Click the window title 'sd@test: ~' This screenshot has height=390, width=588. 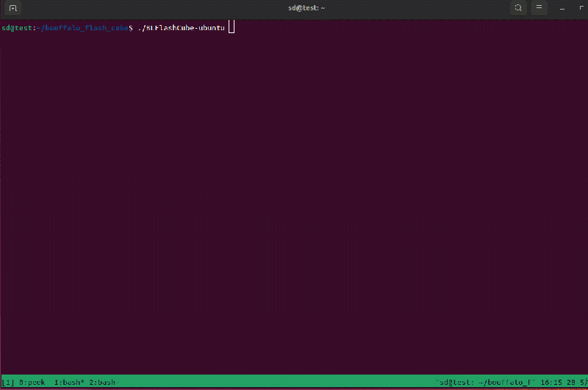[x=306, y=8]
